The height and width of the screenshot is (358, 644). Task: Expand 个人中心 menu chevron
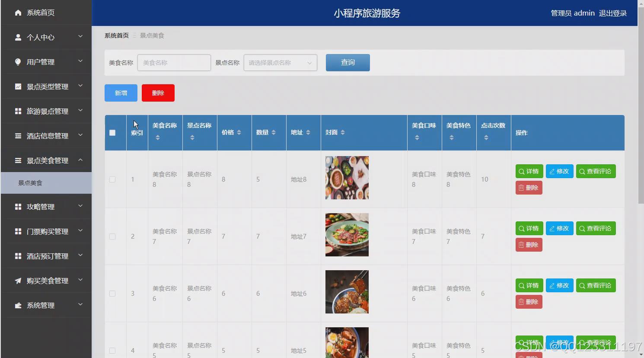pos(80,37)
